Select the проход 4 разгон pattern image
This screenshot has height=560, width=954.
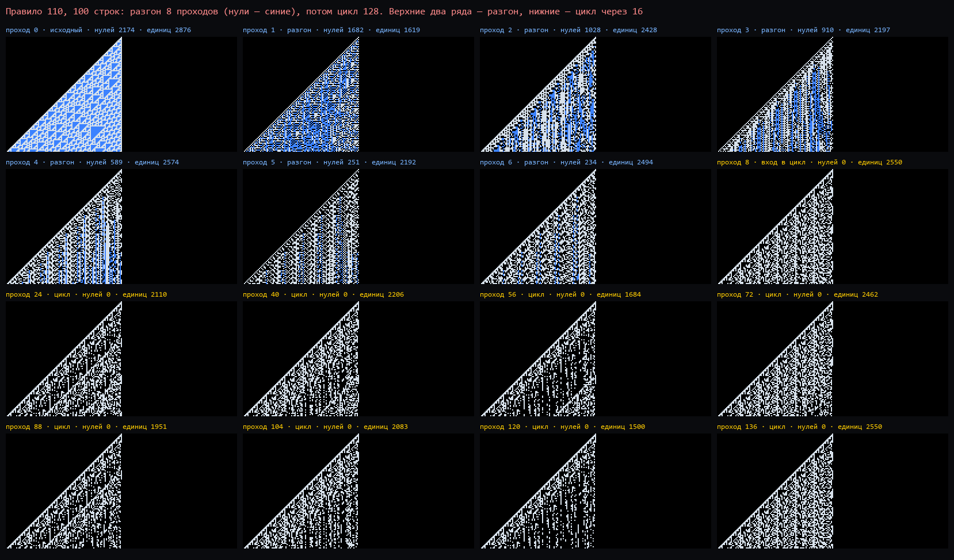tap(121, 227)
